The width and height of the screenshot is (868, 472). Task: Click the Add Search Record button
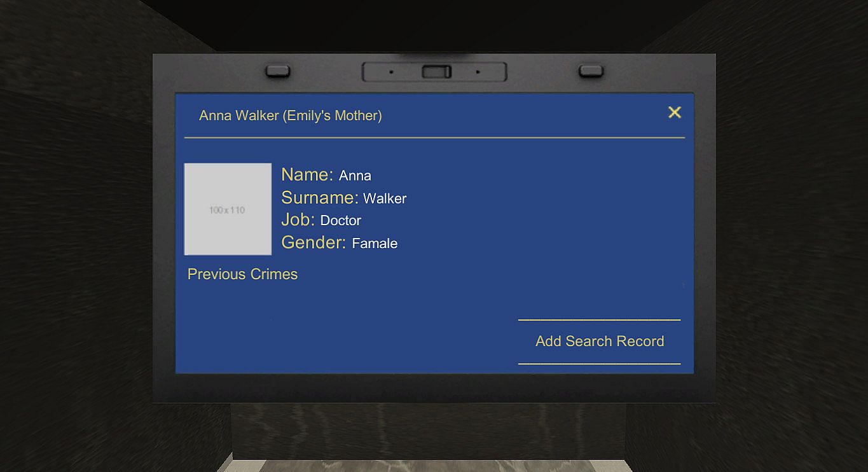click(600, 342)
